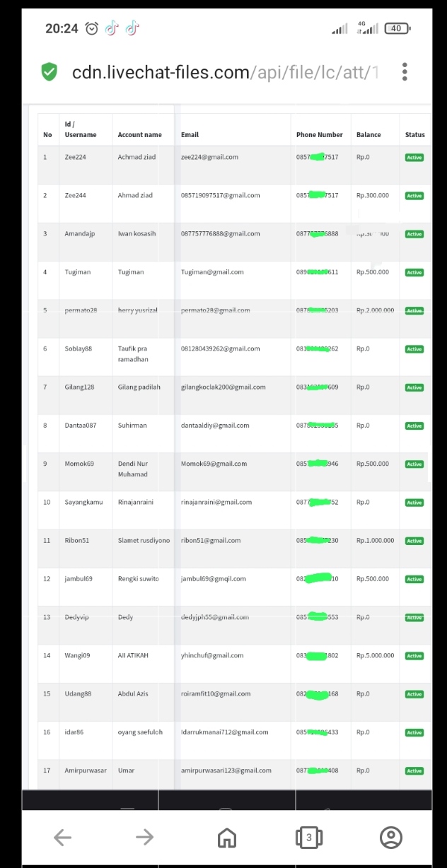Click email gilangkoclak200@gmail.com
The width and height of the screenshot is (447, 868).
pyautogui.click(x=223, y=387)
